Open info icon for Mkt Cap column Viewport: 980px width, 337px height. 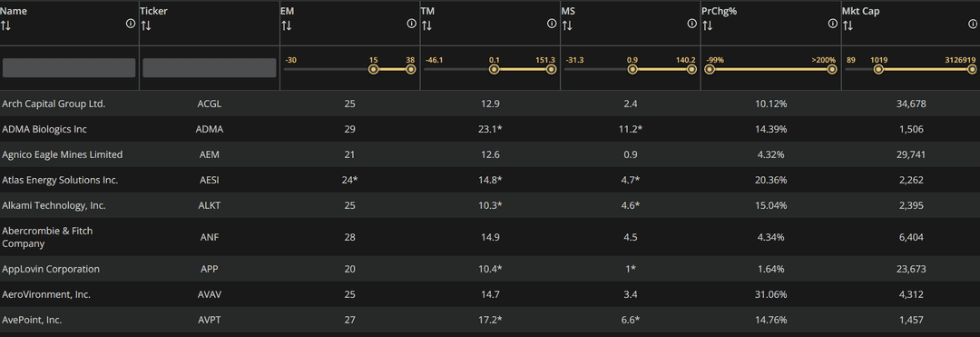973,24
